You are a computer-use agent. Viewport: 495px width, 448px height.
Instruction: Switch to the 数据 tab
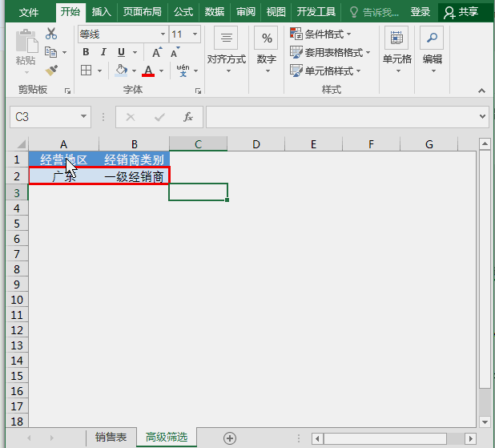[215, 12]
